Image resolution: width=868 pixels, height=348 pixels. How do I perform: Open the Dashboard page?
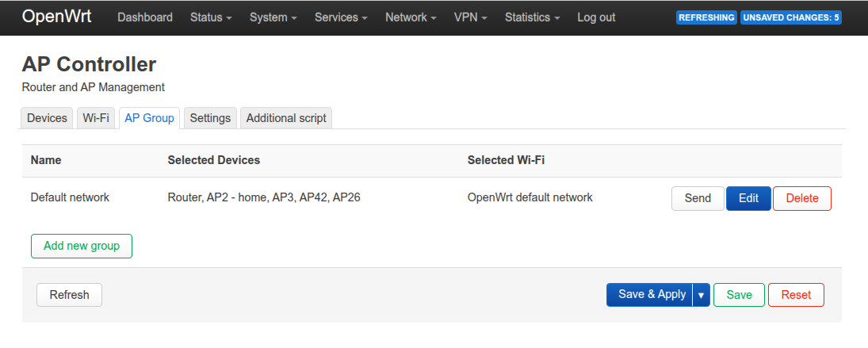[x=145, y=17]
